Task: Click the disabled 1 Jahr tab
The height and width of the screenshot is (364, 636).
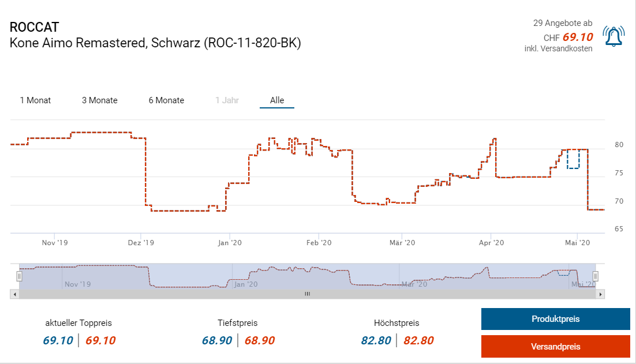Action: tap(227, 100)
